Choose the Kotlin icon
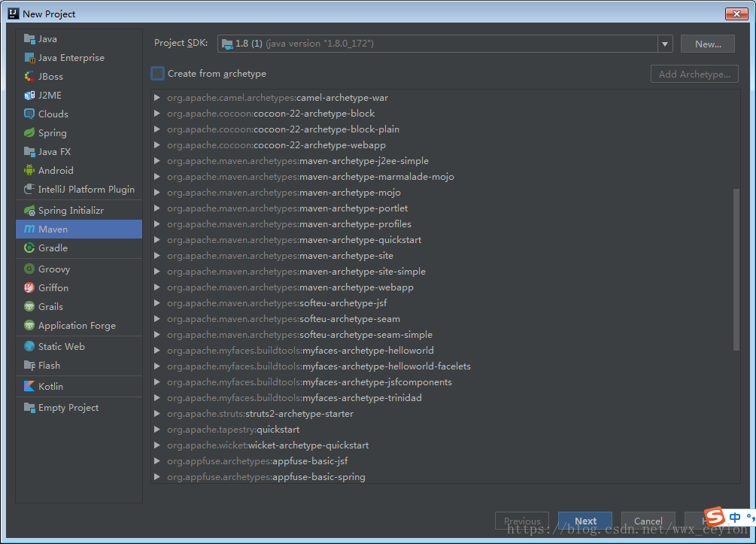The height and width of the screenshot is (544, 756). pyautogui.click(x=29, y=387)
